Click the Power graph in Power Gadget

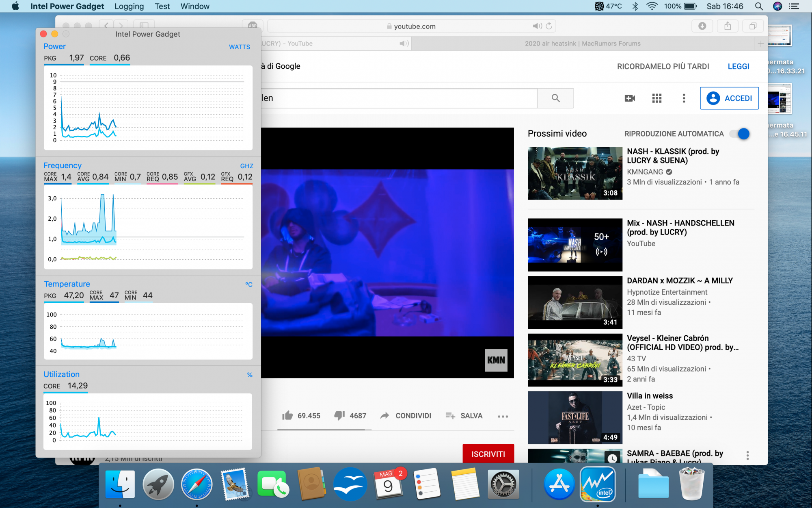pyautogui.click(x=148, y=108)
